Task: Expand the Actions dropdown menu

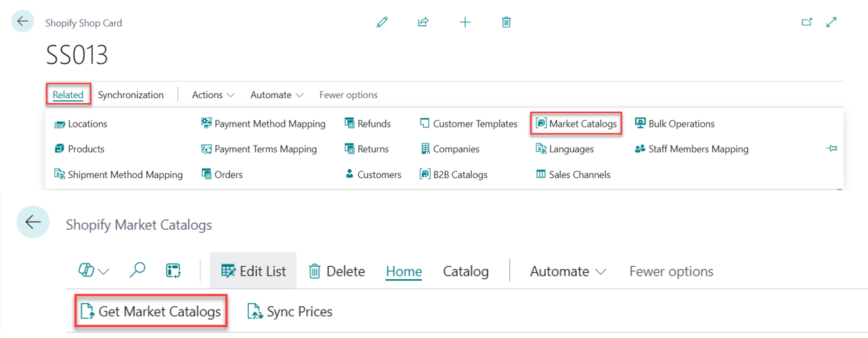Action: [x=213, y=95]
